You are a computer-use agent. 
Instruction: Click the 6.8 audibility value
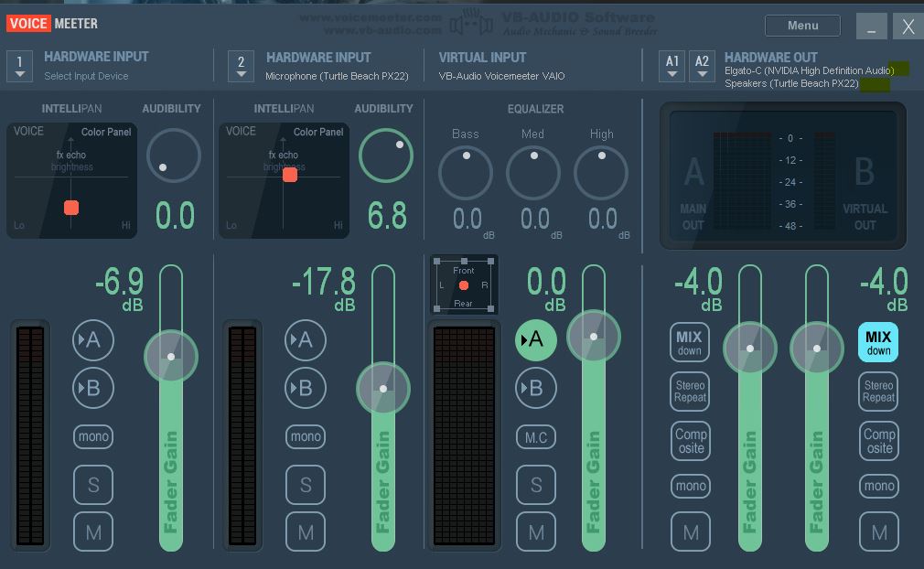tap(387, 216)
